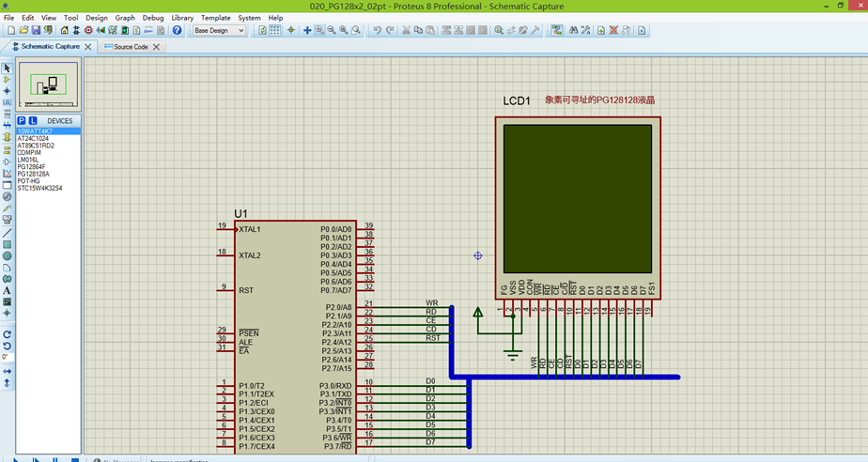This screenshot has height=462, width=868.
Task: Open Help question mark icon
Action: (x=177, y=30)
